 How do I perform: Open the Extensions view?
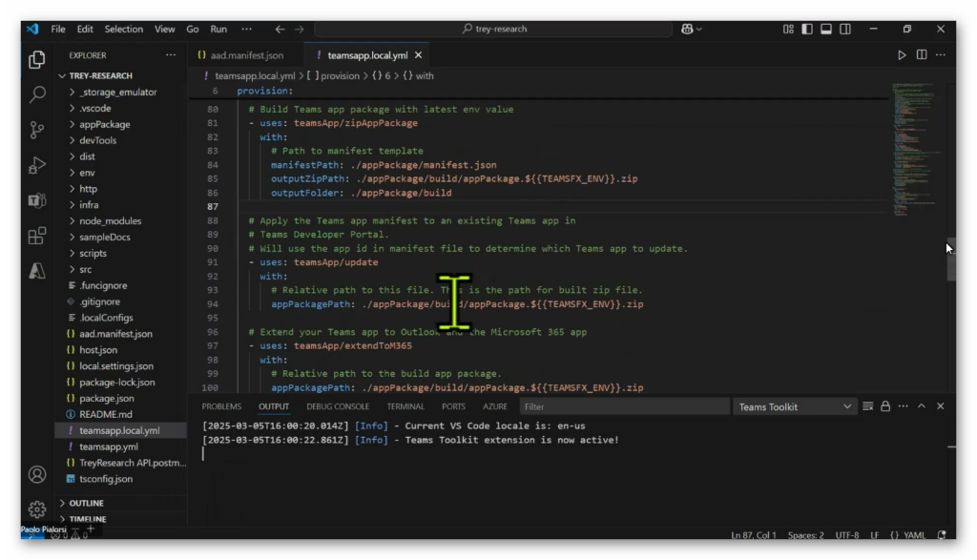pyautogui.click(x=37, y=236)
